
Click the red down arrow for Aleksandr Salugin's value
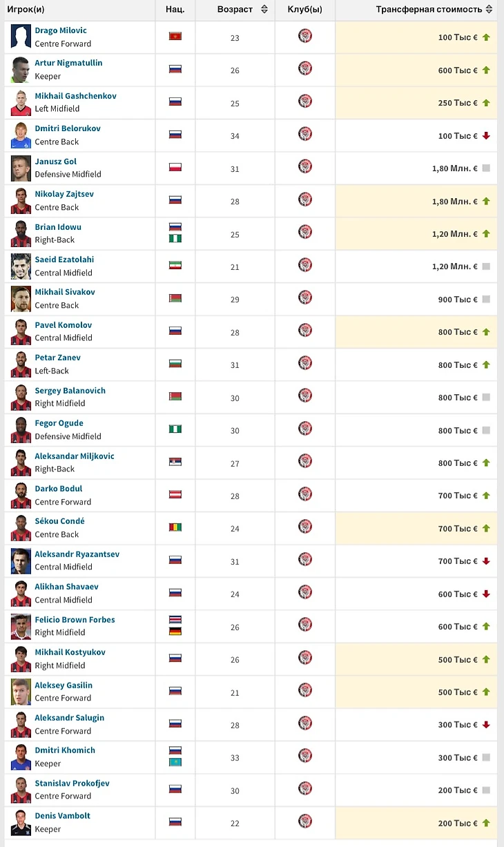coord(486,725)
